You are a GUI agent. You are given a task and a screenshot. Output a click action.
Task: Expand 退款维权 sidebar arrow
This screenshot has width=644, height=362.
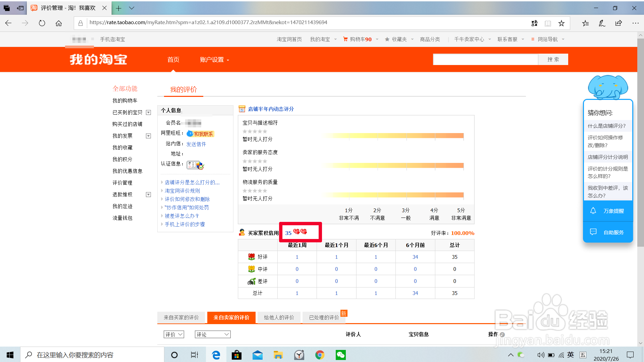(x=148, y=195)
